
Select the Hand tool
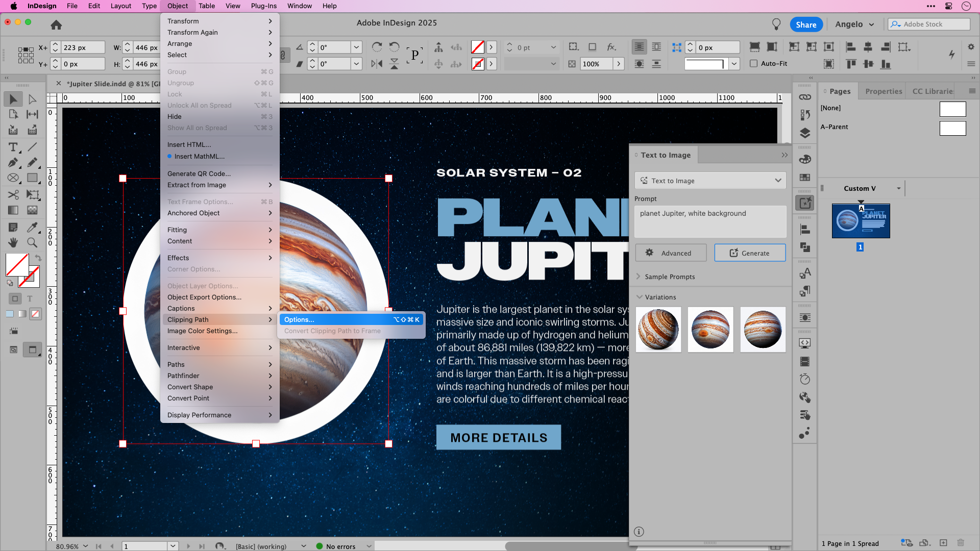point(13,242)
